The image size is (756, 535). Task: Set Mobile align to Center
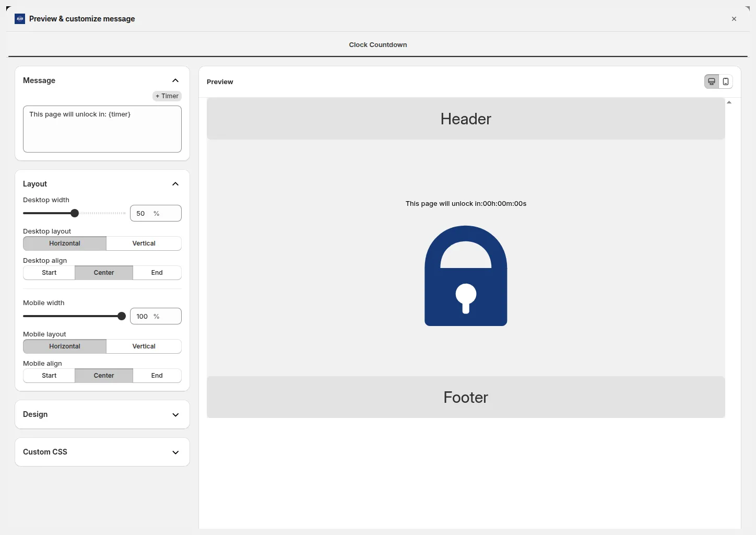[x=104, y=376]
